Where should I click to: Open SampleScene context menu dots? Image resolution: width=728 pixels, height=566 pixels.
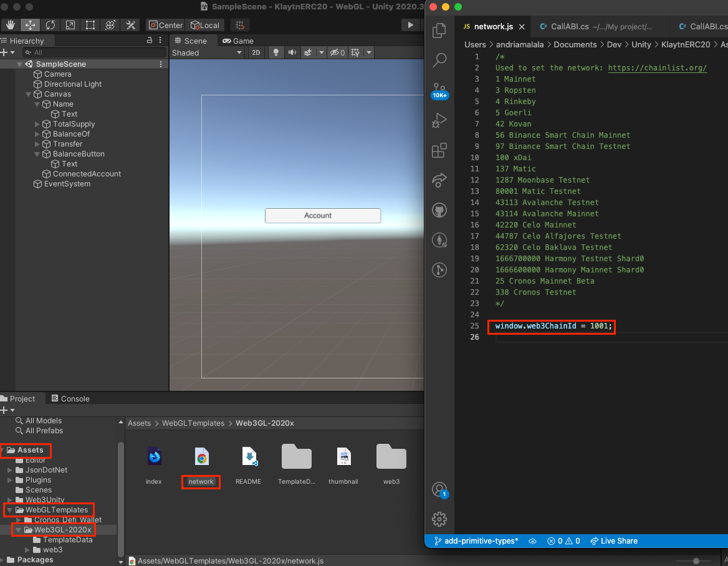pos(161,64)
